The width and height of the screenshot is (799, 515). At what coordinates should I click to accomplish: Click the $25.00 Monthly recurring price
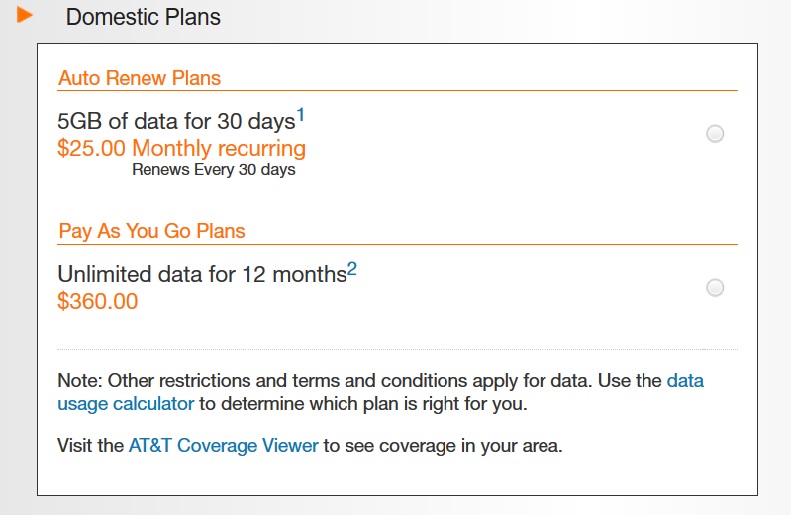point(181,149)
